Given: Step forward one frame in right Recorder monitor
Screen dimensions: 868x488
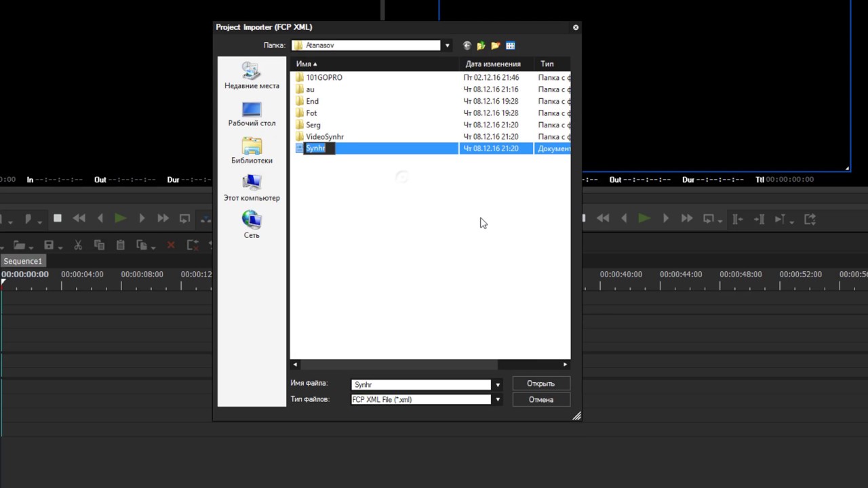Looking at the screenshot, I should [x=666, y=218].
